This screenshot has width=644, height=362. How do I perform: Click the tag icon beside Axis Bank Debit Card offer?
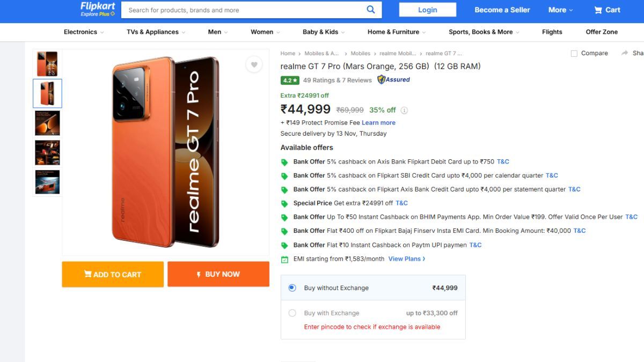coord(284,162)
